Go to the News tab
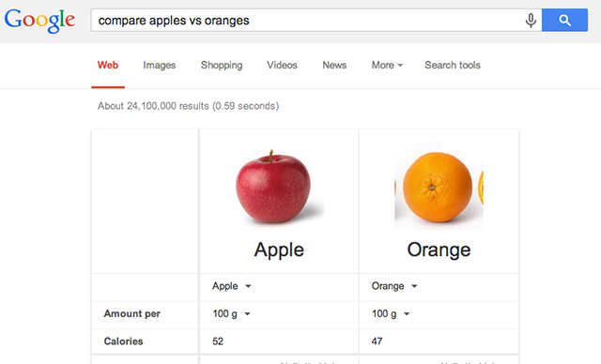The width and height of the screenshot is (601, 364). (x=334, y=65)
